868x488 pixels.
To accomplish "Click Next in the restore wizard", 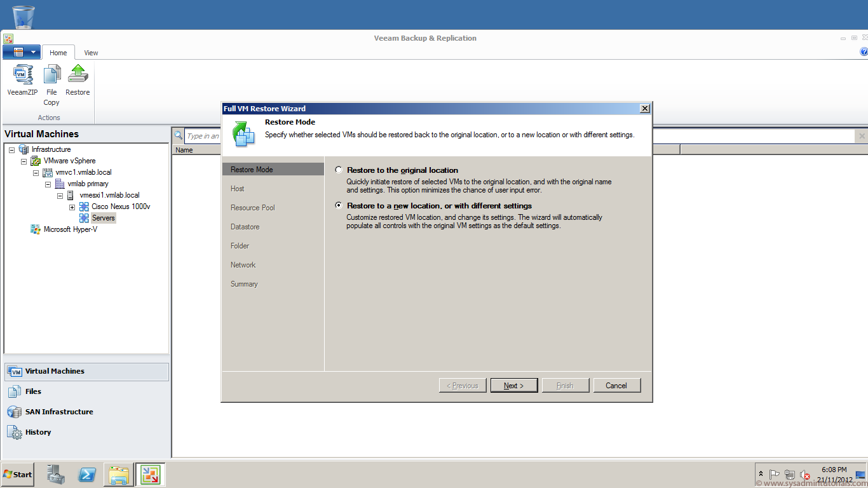I will [514, 386].
